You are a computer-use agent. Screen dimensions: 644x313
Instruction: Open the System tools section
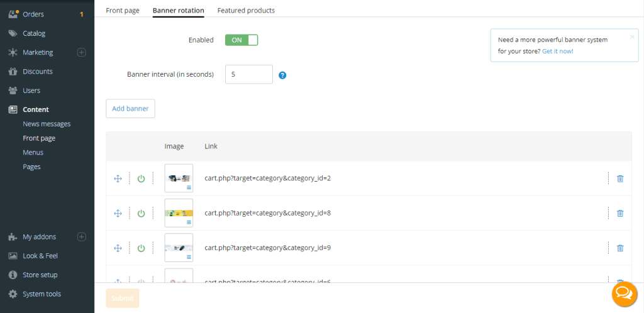point(42,294)
